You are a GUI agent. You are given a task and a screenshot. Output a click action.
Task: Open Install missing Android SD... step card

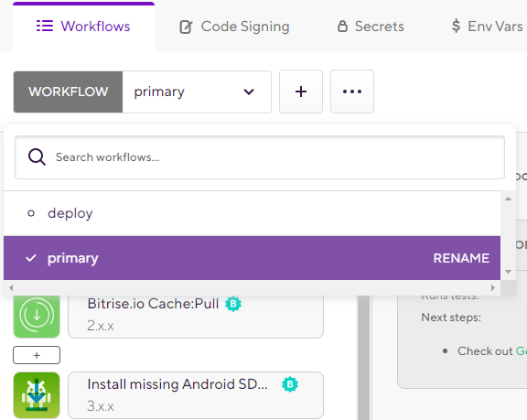(196, 395)
